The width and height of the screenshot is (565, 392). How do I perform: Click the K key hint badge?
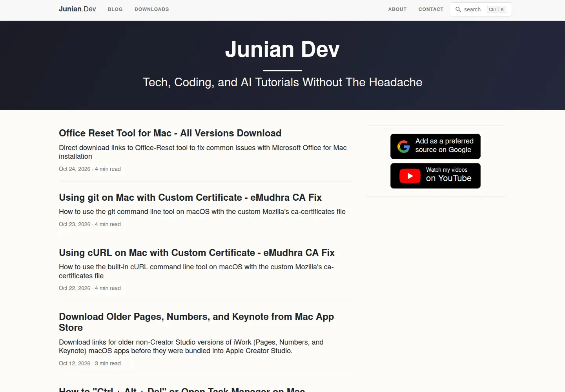pyautogui.click(x=502, y=9)
